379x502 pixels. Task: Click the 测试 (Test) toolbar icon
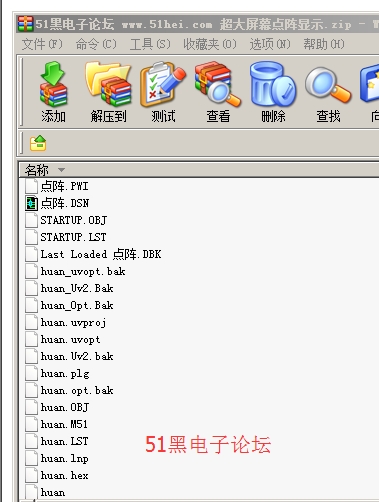[x=163, y=84]
